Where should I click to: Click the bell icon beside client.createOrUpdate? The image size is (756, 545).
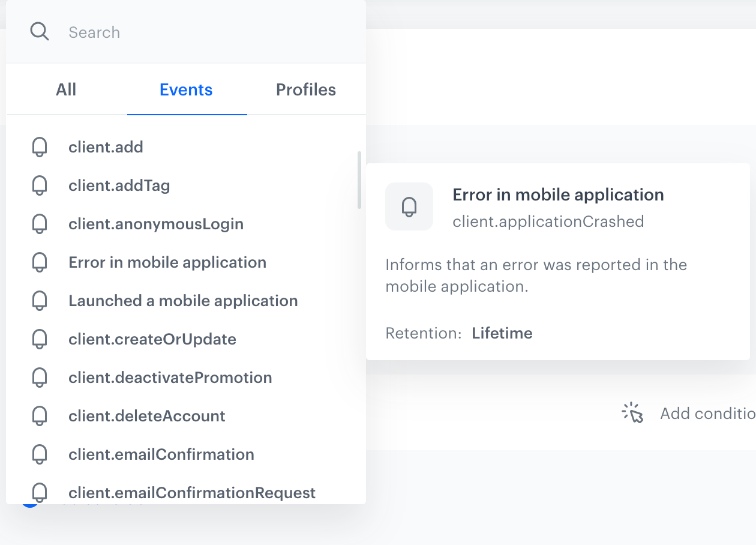40,339
